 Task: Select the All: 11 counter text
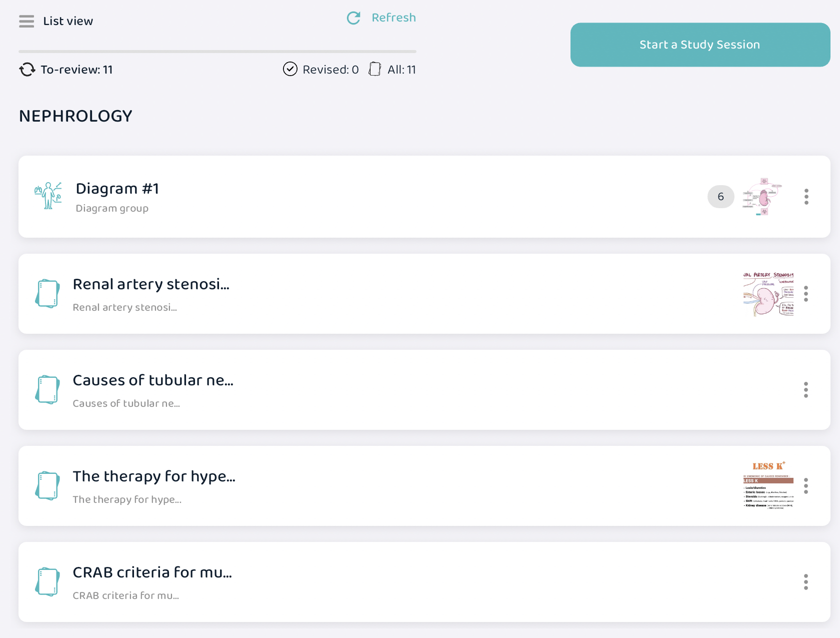tap(401, 70)
